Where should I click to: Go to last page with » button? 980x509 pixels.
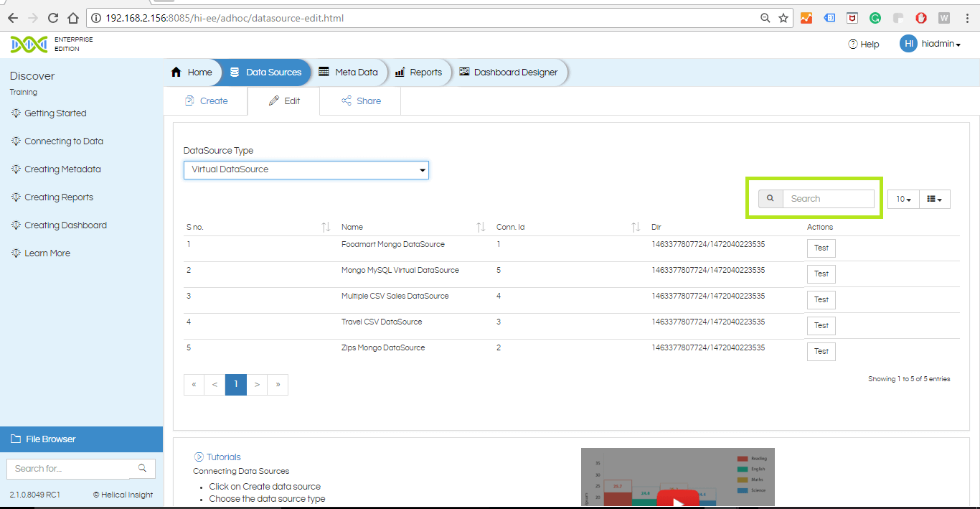point(278,385)
